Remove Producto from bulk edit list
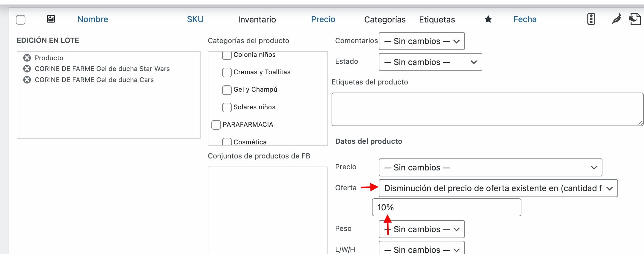644x254 pixels. [27, 58]
